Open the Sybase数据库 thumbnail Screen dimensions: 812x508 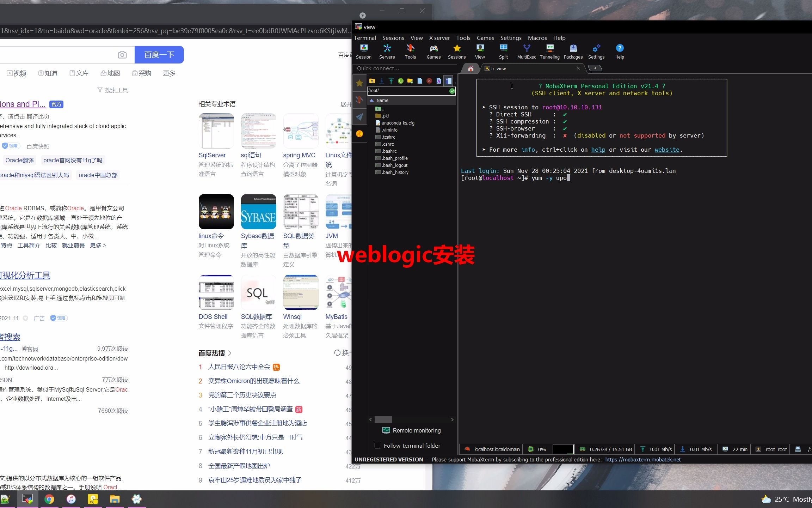click(x=258, y=212)
